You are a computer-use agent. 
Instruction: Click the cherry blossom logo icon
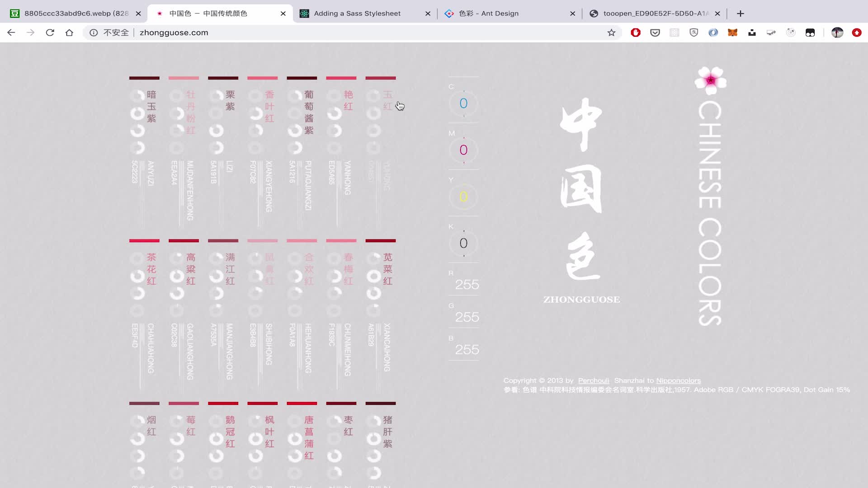pos(710,80)
